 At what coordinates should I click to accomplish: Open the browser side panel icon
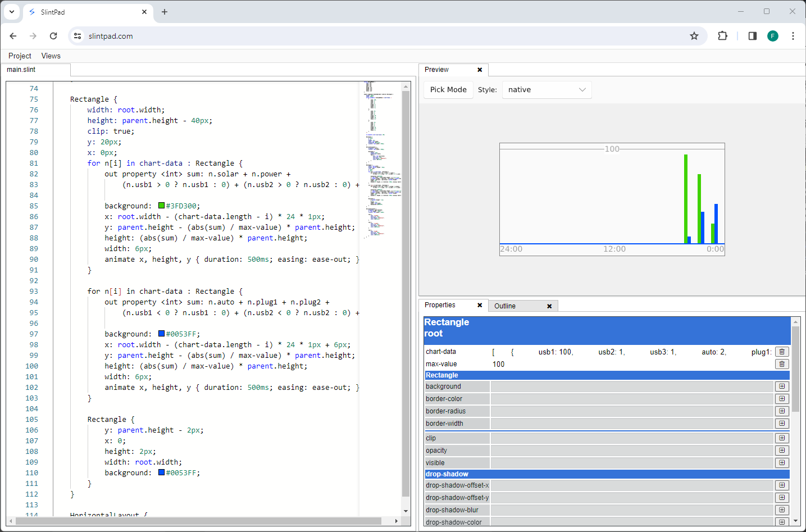[752, 35]
